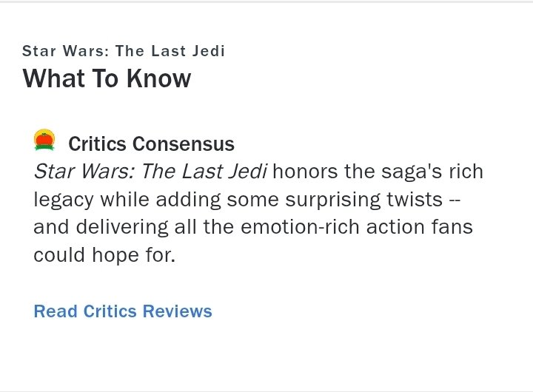533x392 pixels.
Task: Click the Star Wars: The Last Jedi subtitle
Action: pyautogui.click(x=124, y=51)
